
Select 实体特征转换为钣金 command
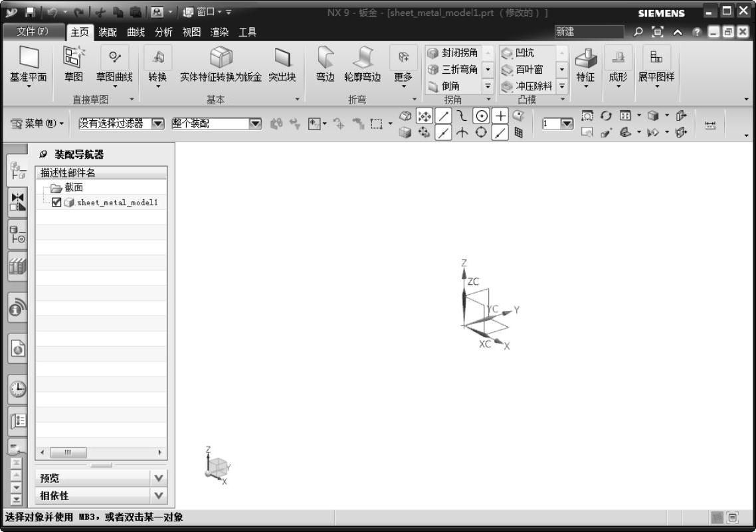[x=221, y=64]
